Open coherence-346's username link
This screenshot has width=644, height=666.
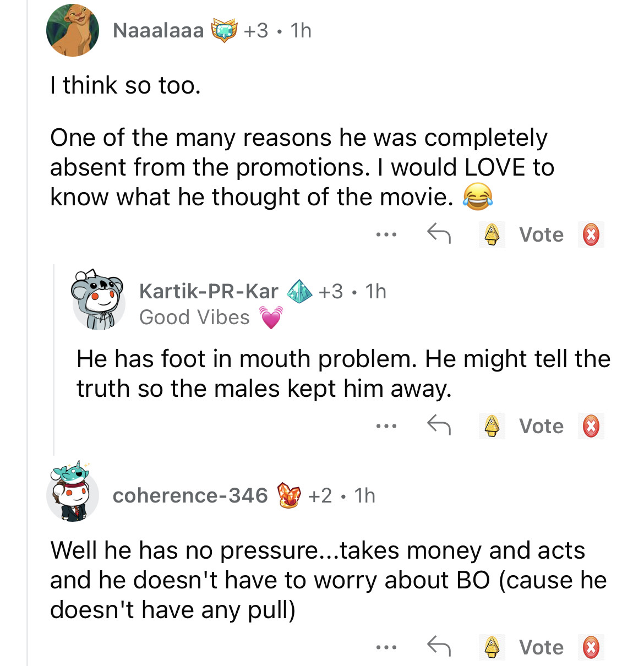tap(190, 495)
